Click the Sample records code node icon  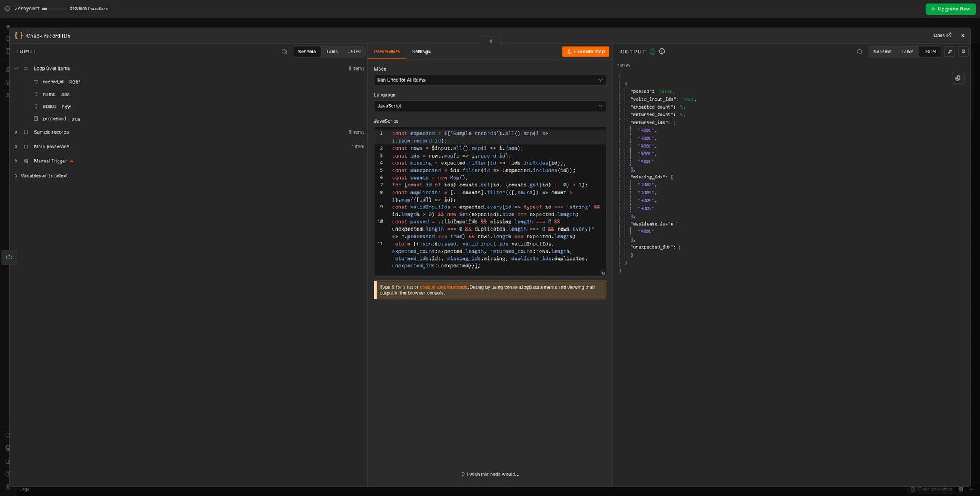(x=26, y=132)
